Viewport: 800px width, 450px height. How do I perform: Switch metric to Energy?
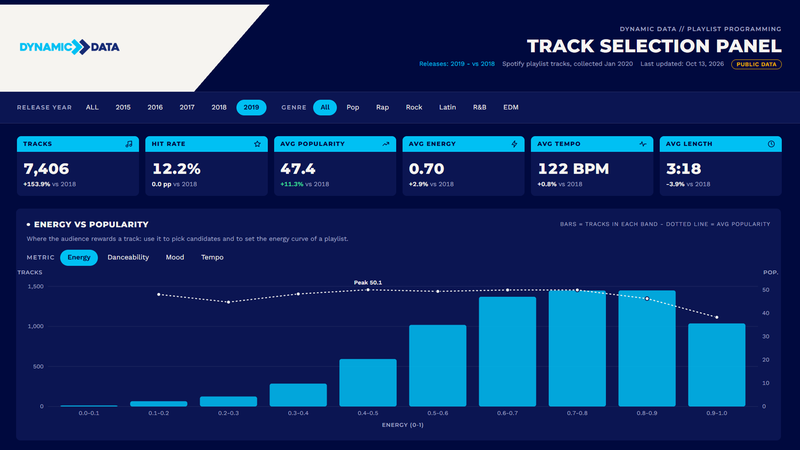[79, 258]
